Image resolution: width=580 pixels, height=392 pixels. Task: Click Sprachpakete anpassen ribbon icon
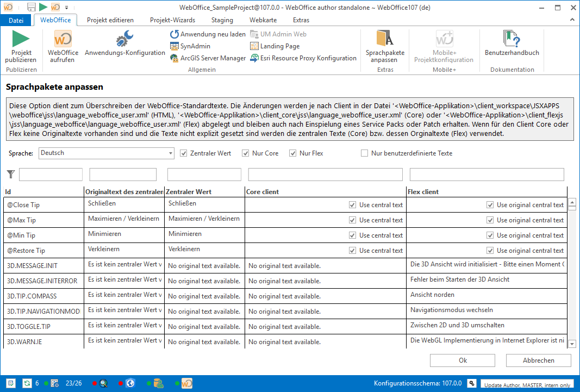coord(385,39)
